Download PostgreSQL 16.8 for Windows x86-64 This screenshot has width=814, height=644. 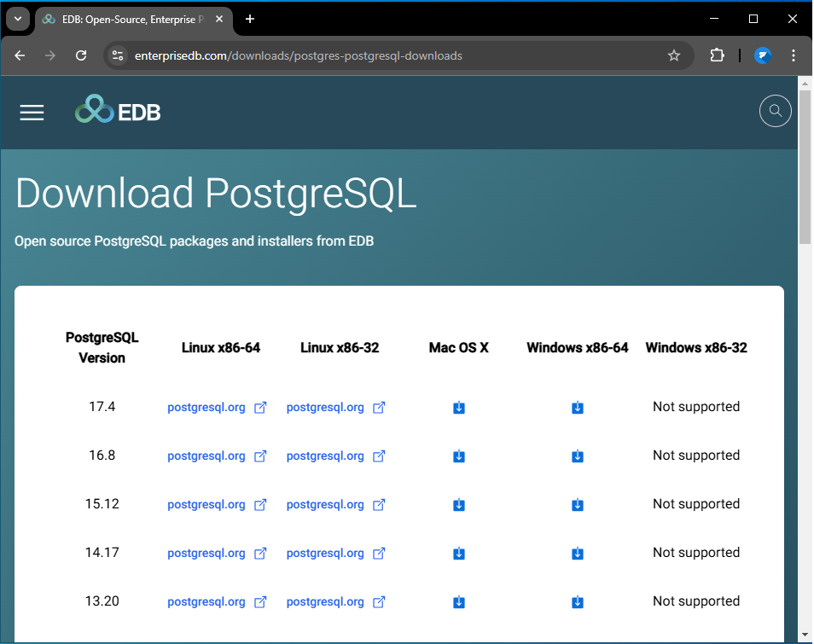tap(578, 456)
